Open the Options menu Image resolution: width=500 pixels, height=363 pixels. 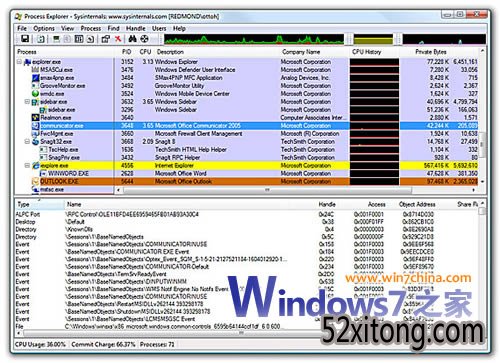pyautogui.click(x=44, y=28)
